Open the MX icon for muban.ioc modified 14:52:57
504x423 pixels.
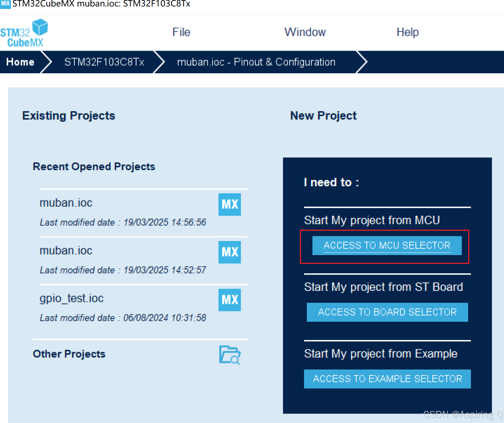pos(229,252)
